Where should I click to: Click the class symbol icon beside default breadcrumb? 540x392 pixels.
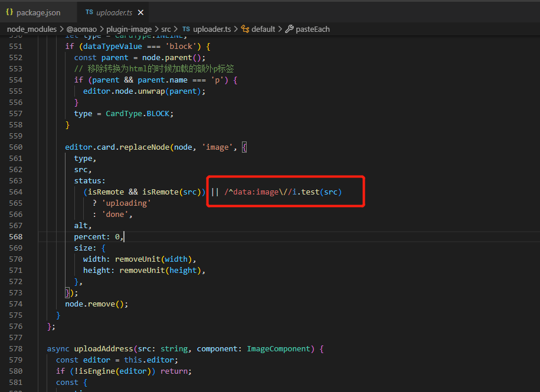[246, 28]
